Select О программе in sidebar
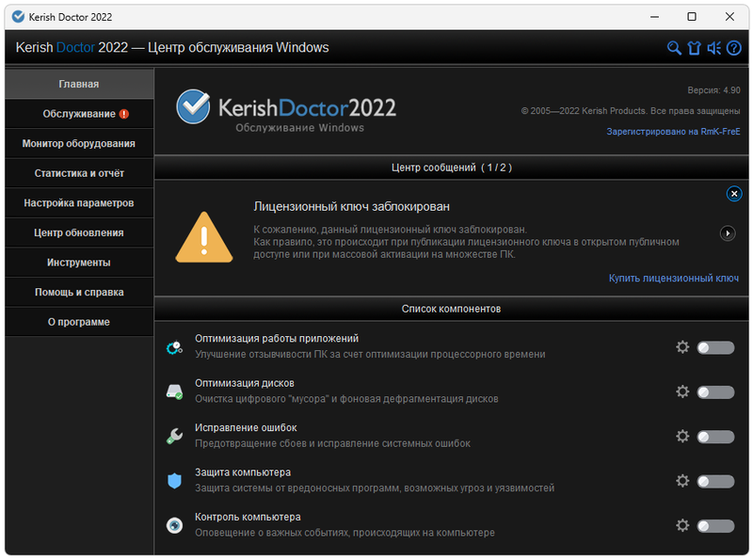 [x=79, y=322]
